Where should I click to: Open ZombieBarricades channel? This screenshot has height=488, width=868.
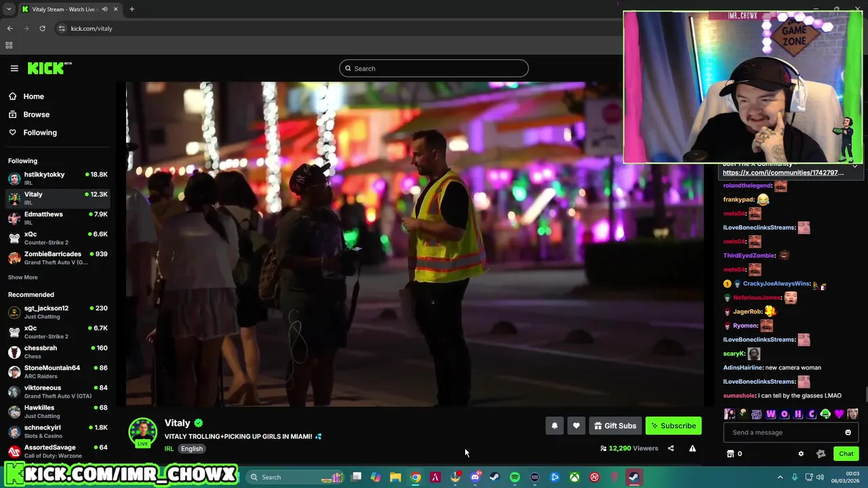(x=58, y=258)
